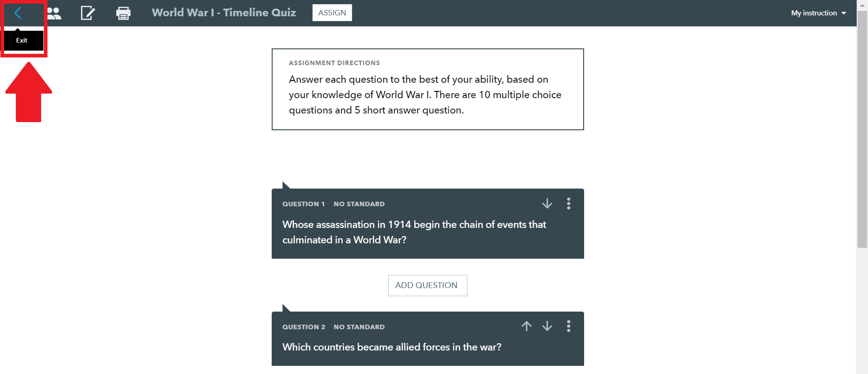The height and width of the screenshot is (374, 868).
Task: Click the Assignment Directions text box
Action: pos(428,89)
